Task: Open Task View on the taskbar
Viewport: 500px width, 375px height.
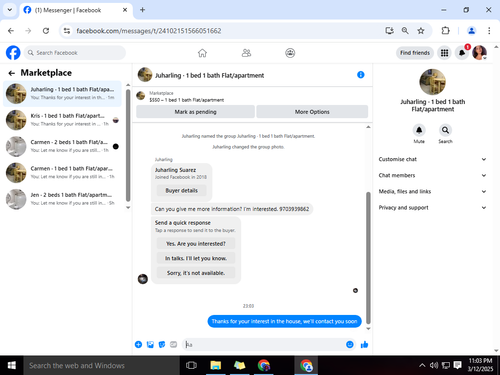Action: [x=191, y=365]
